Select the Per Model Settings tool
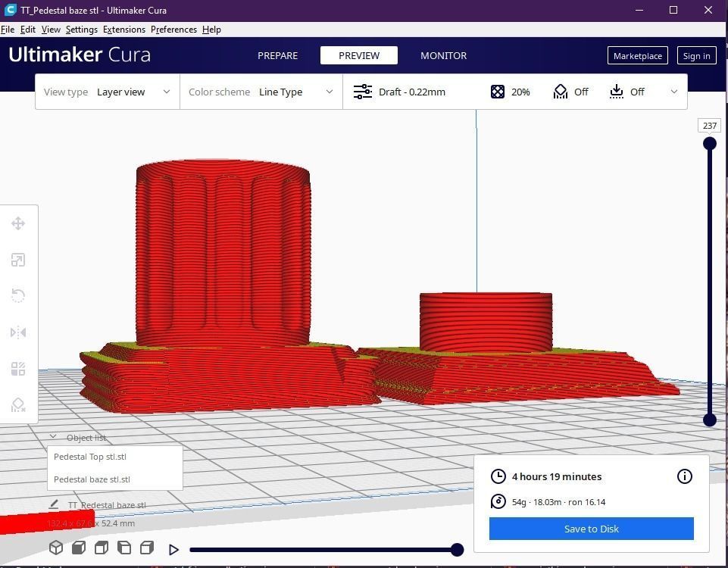Viewport: 728px width, 568px height. [18, 369]
